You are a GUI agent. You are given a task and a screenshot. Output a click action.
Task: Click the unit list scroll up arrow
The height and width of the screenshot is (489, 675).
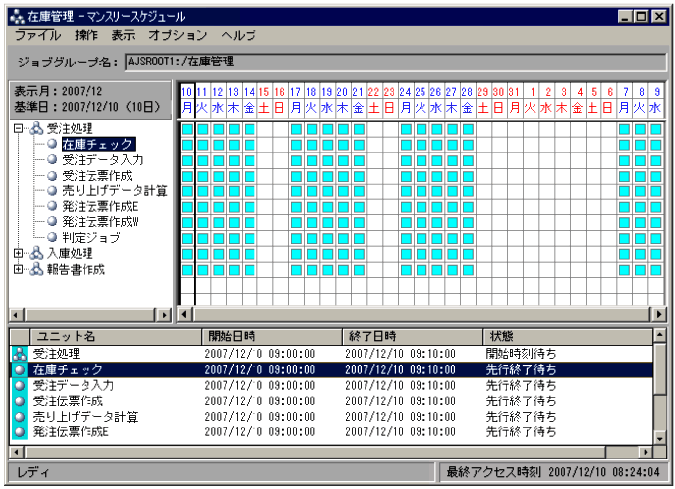point(660,335)
